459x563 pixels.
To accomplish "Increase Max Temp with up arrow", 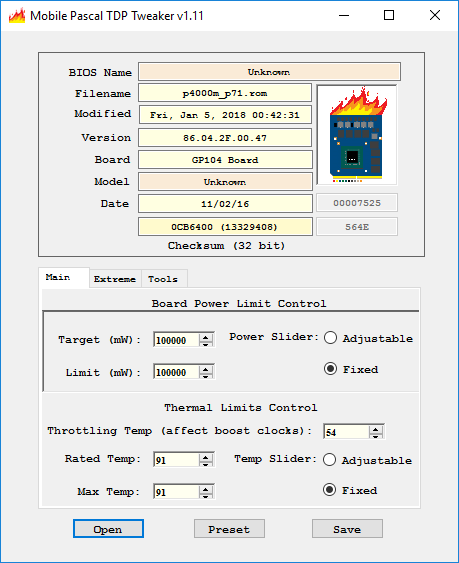I will tap(206, 489).
